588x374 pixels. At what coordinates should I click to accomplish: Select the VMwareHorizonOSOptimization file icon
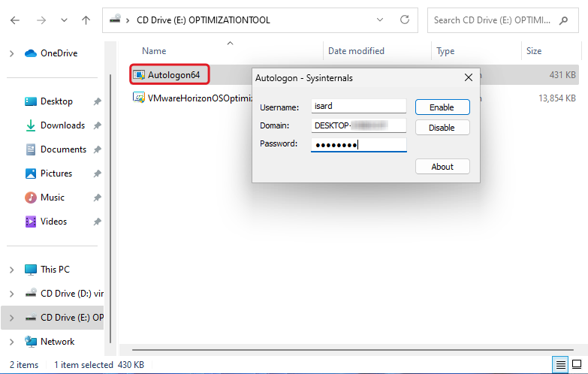(139, 98)
